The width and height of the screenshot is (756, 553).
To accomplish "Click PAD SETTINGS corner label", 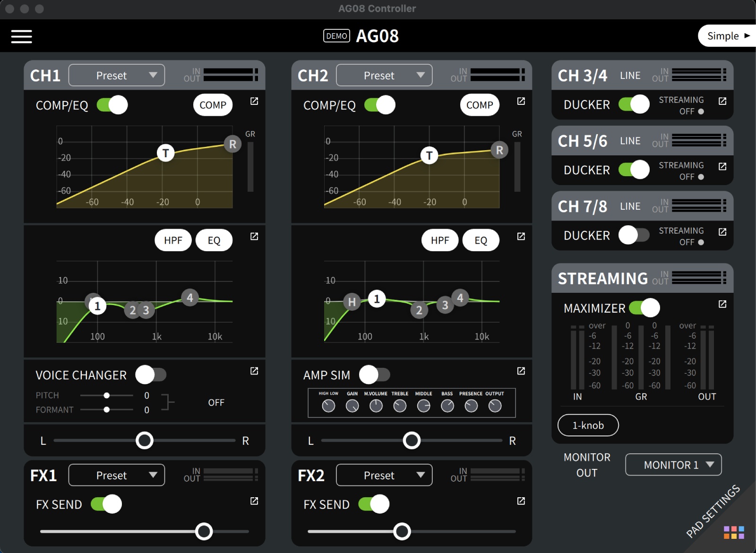I will tap(713, 511).
